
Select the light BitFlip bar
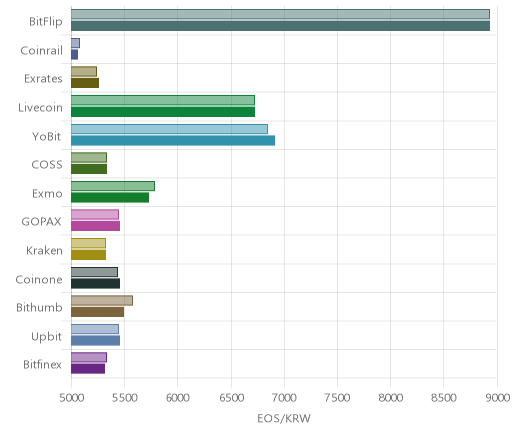point(280,14)
